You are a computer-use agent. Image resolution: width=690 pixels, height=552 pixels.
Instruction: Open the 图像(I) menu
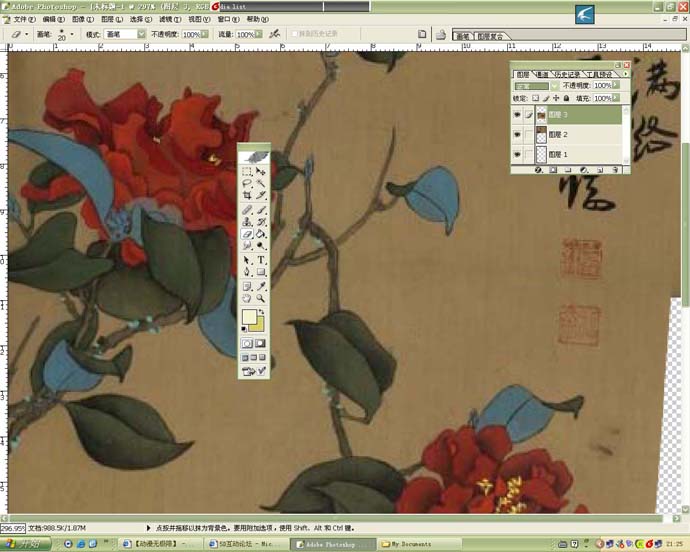coord(83,19)
